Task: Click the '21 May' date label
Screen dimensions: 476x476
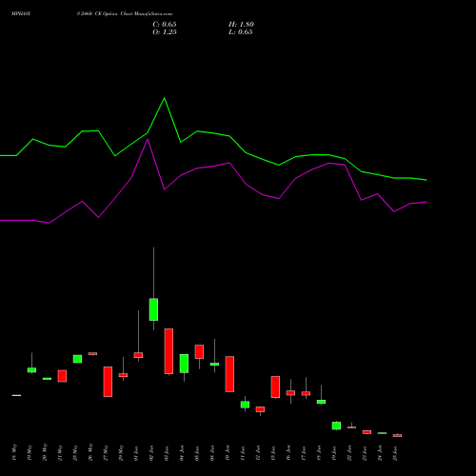Action: coord(60,453)
